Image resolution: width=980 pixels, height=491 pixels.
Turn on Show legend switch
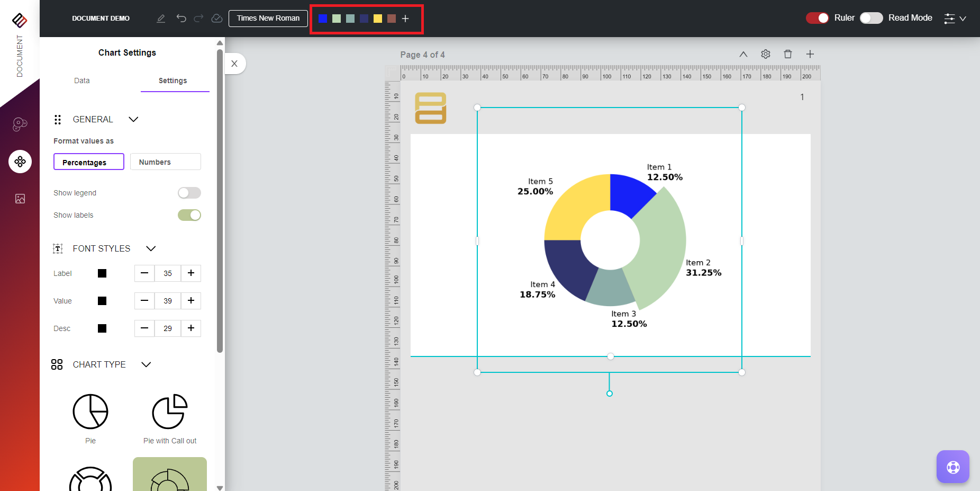tap(189, 193)
